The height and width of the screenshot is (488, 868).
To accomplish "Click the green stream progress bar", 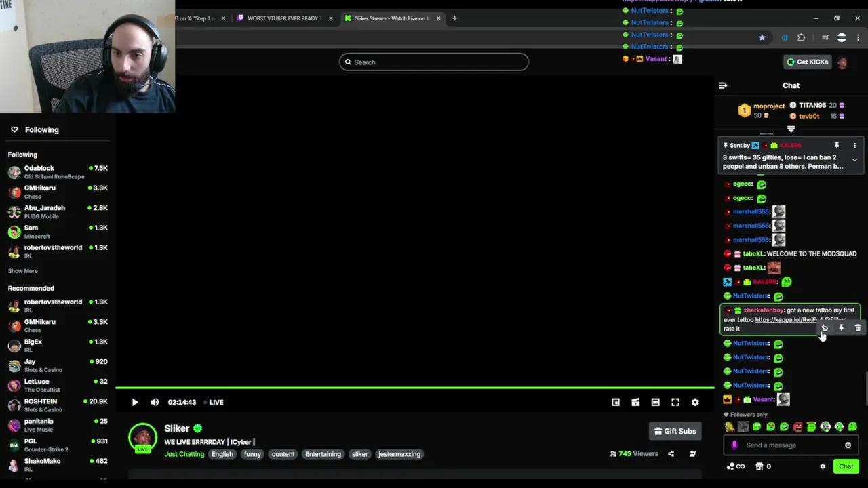I will point(414,388).
